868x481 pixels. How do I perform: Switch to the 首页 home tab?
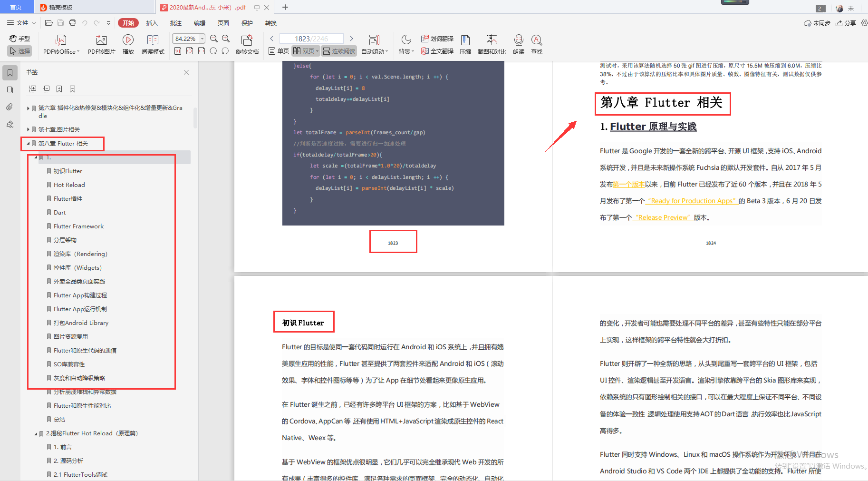16,7
